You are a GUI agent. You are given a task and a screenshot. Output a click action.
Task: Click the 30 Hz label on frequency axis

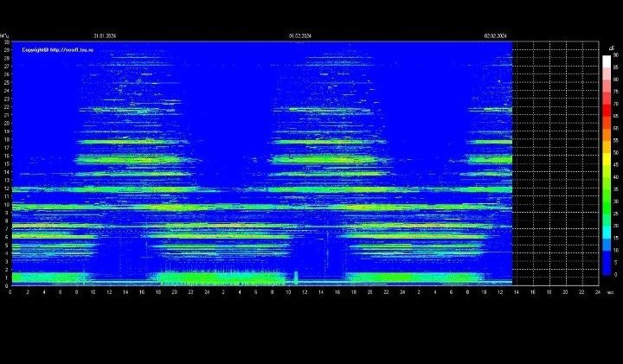pyautogui.click(x=6, y=42)
